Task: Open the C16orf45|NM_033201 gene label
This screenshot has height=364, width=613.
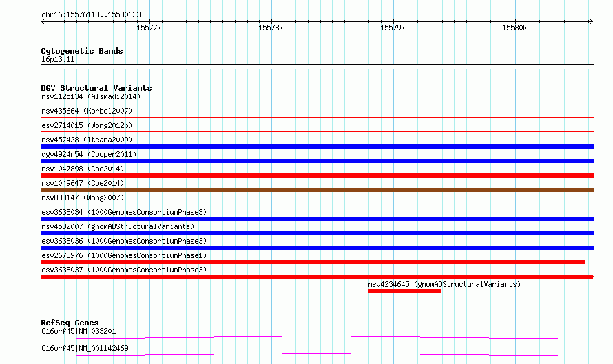Action: (79, 331)
